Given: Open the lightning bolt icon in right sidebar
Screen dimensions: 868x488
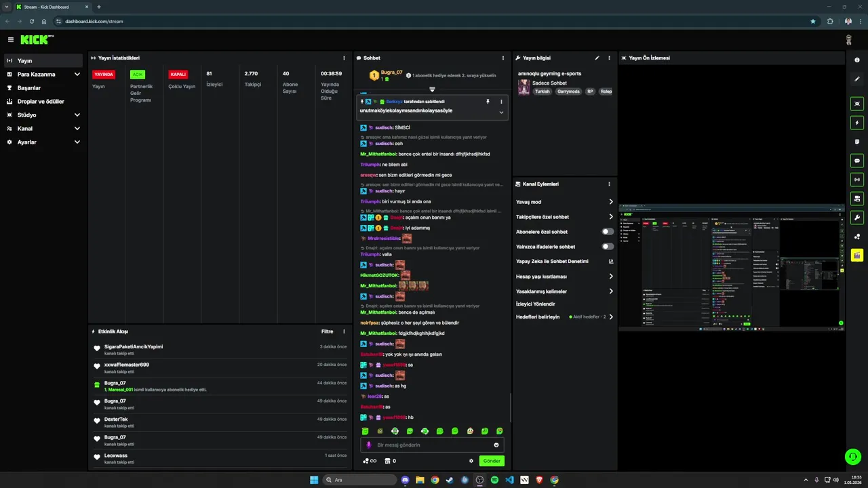Looking at the screenshot, I should pos(857,123).
